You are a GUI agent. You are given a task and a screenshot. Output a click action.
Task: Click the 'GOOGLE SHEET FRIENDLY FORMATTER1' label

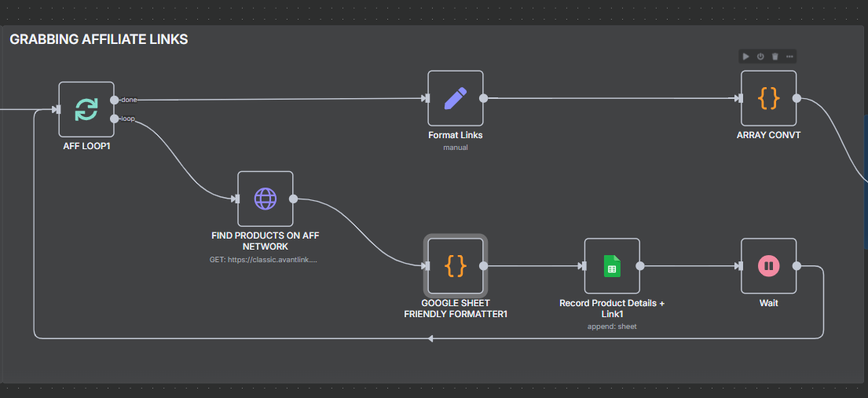[x=456, y=309]
